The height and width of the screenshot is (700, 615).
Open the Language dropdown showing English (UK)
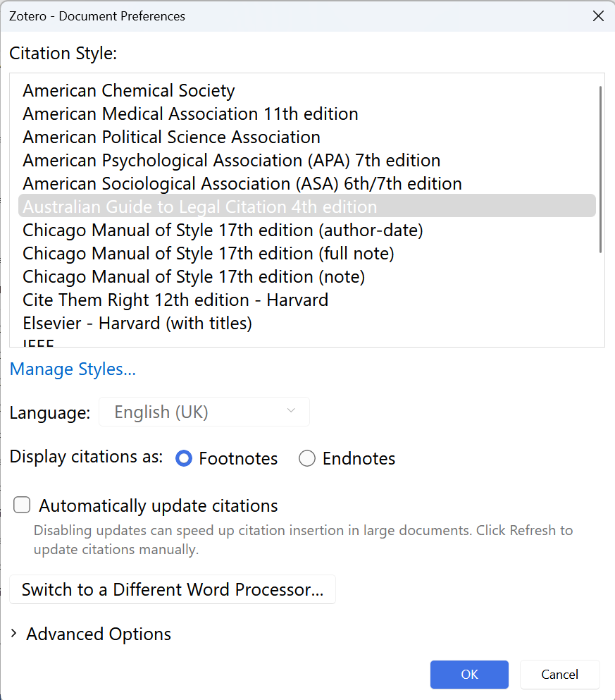pos(204,412)
